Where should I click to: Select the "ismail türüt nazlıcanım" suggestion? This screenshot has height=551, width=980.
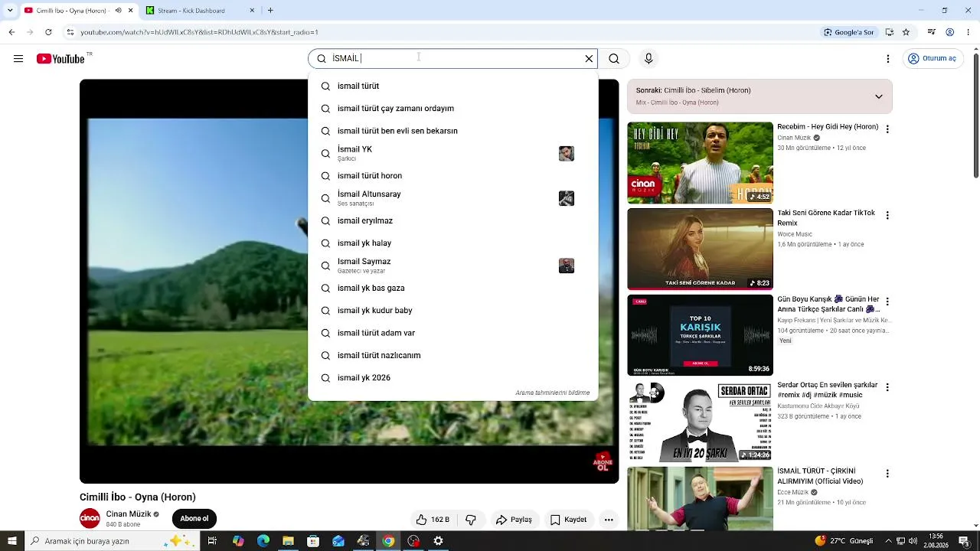452,356
